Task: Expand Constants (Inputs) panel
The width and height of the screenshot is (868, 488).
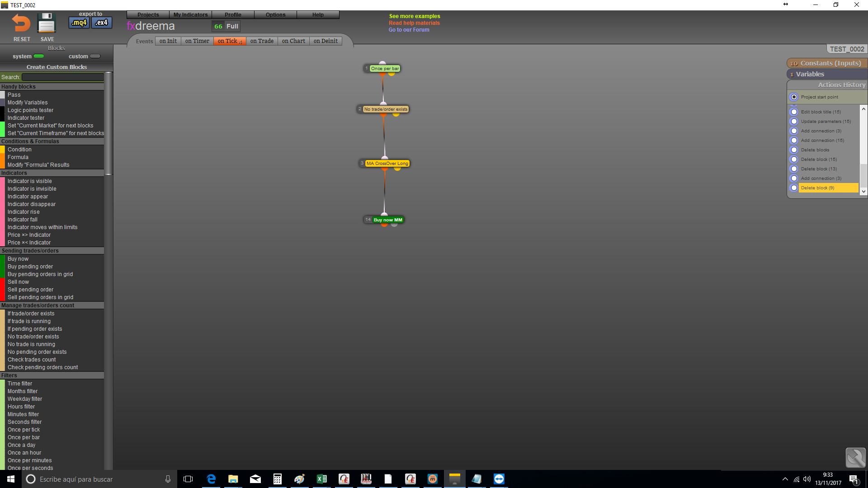Action: click(x=827, y=63)
